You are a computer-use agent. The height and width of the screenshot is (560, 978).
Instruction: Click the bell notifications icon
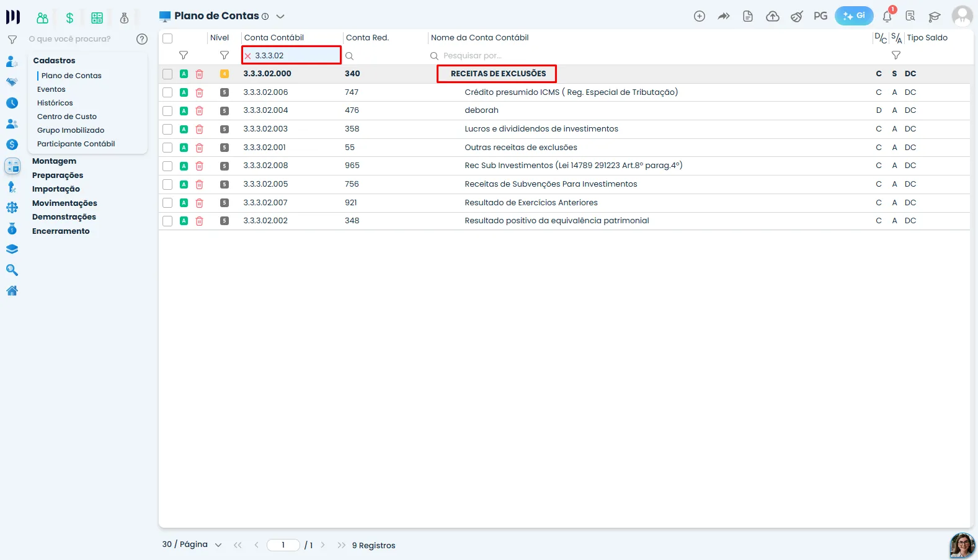point(887,16)
